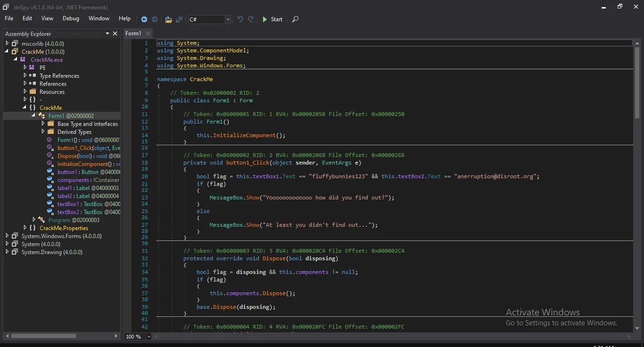Select the Form1() constructor method item
This screenshot has height=347, width=644.
tap(89, 140)
